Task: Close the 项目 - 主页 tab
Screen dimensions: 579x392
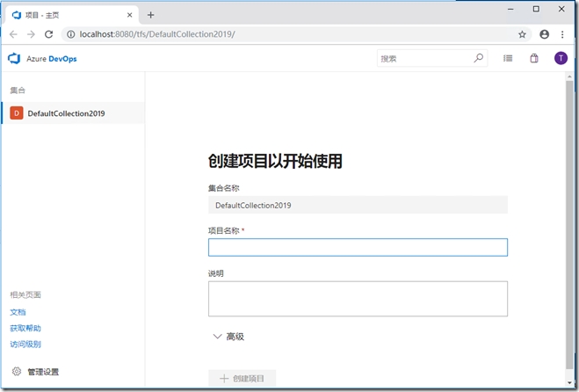Action: coord(130,15)
